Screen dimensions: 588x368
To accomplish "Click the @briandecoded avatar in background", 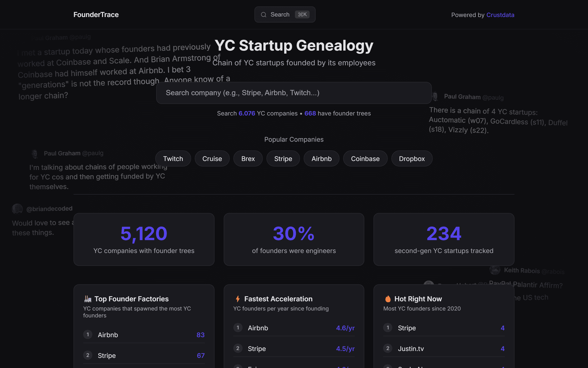I will pyautogui.click(x=17, y=209).
